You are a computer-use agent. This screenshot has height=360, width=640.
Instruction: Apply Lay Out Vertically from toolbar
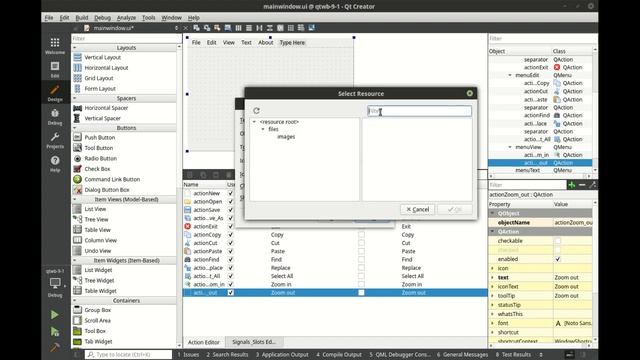pos(249,28)
